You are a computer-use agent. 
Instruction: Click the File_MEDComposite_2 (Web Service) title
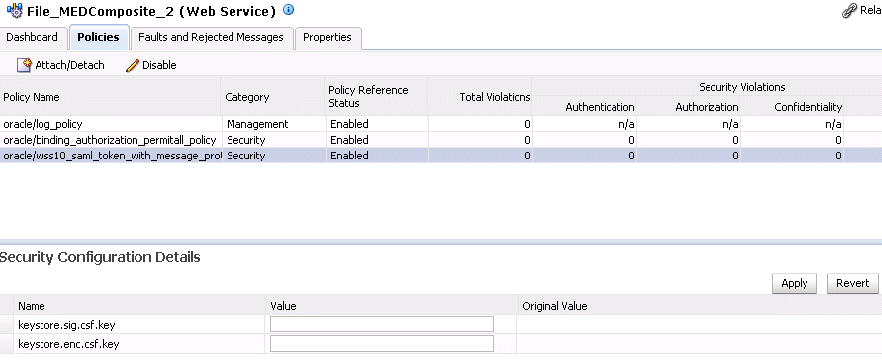coord(151,11)
